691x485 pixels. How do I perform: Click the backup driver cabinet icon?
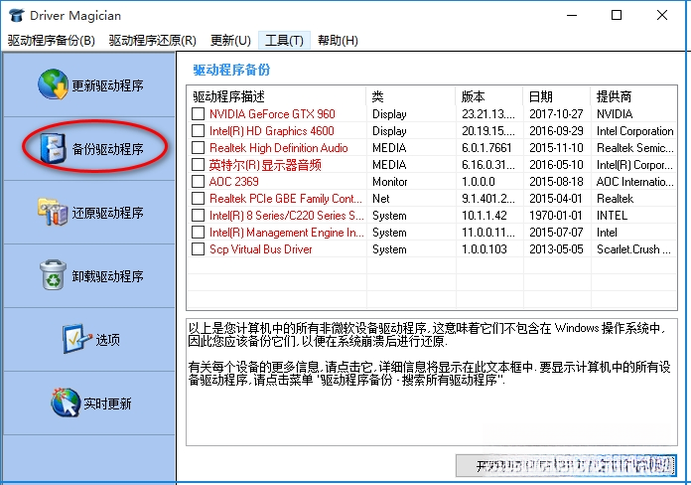53,148
